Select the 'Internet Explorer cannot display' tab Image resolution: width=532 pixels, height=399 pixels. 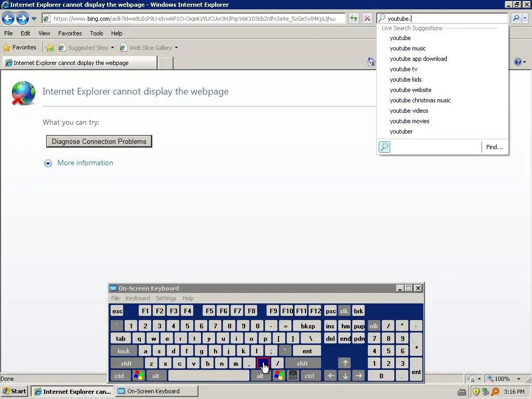click(x=80, y=63)
